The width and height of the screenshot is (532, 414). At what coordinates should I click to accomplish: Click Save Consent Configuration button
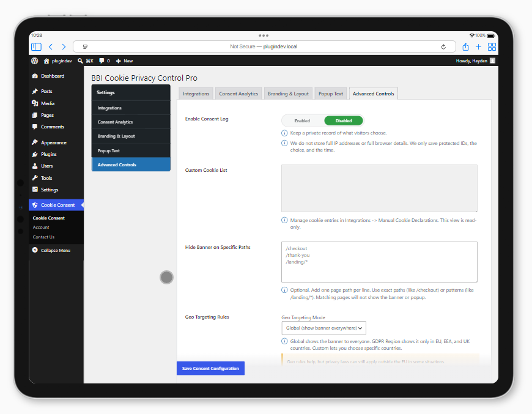point(211,368)
